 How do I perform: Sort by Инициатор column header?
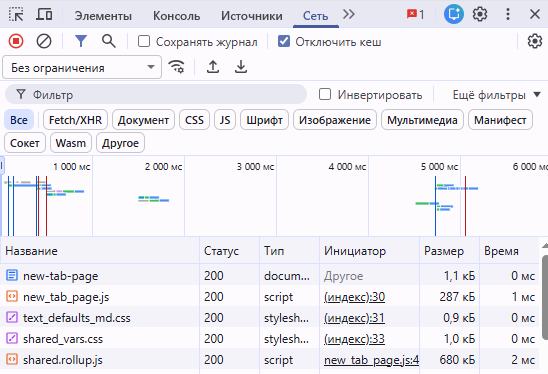tap(369, 251)
